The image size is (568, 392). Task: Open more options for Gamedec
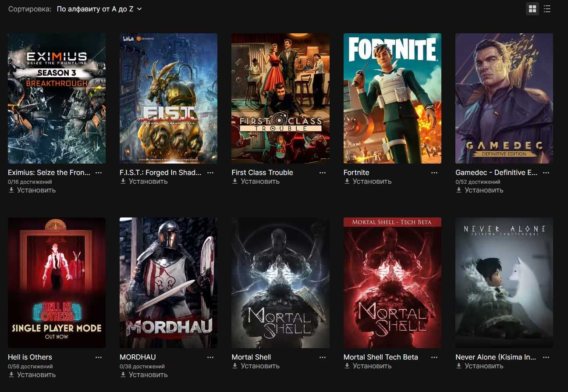point(546,173)
